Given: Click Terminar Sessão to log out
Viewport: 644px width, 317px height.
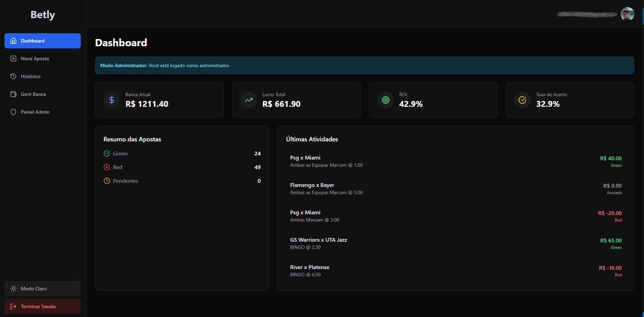Looking at the screenshot, I should 42,306.
